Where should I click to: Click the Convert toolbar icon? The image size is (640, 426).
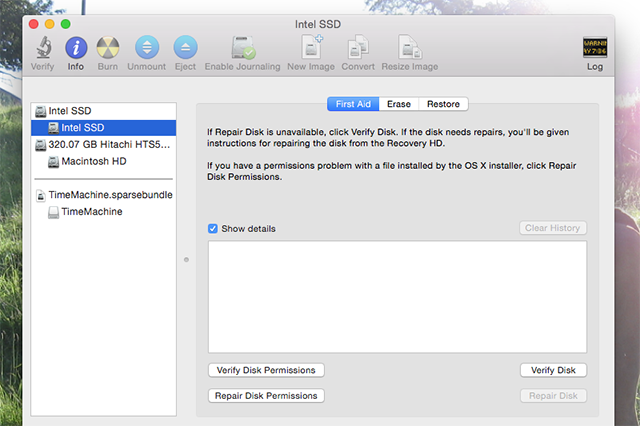(x=358, y=47)
